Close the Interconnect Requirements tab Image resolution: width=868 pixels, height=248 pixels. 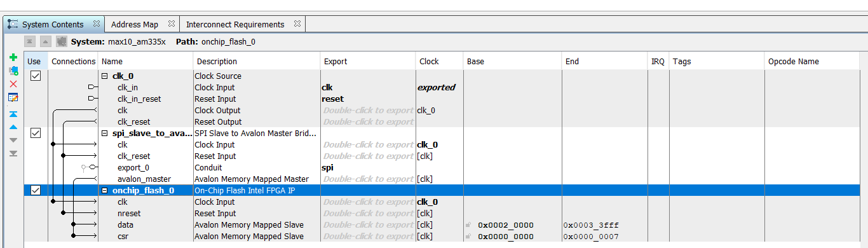pyautogui.click(x=297, y=24)
